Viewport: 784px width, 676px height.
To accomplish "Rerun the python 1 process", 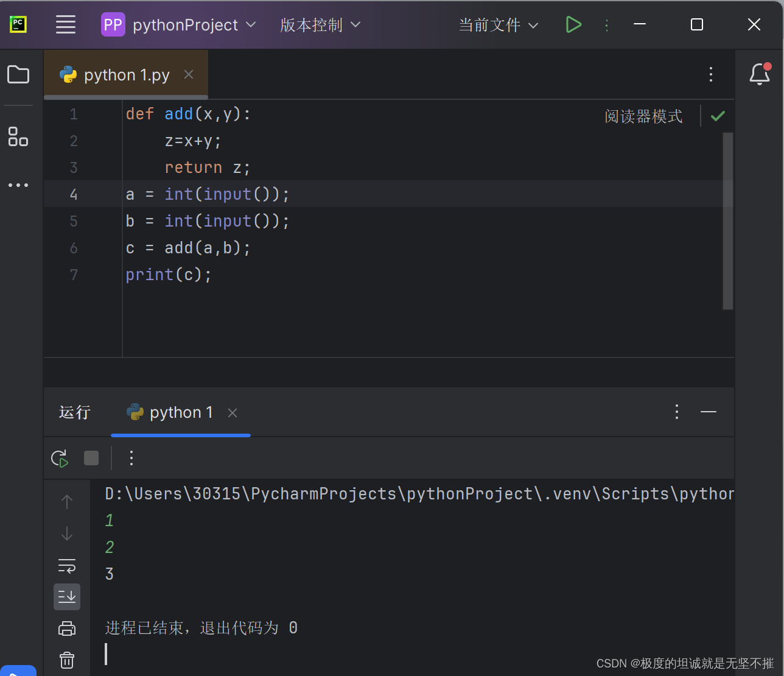I will (x=59, y=458).
